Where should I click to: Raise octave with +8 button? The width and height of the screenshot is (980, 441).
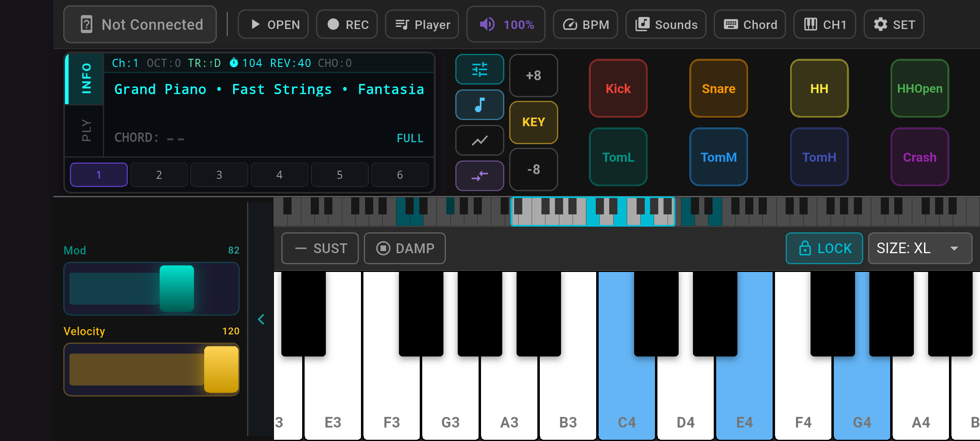[x=534, y=76]
